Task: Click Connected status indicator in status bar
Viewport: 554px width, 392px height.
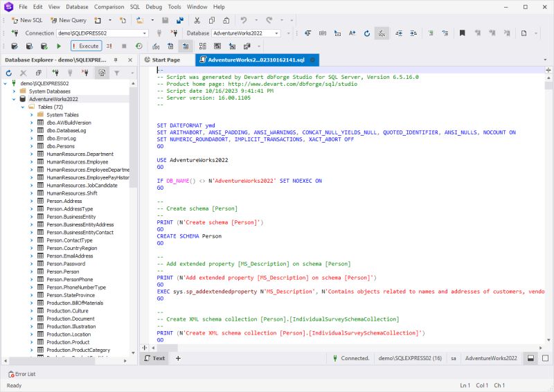Action: [351, 359]
